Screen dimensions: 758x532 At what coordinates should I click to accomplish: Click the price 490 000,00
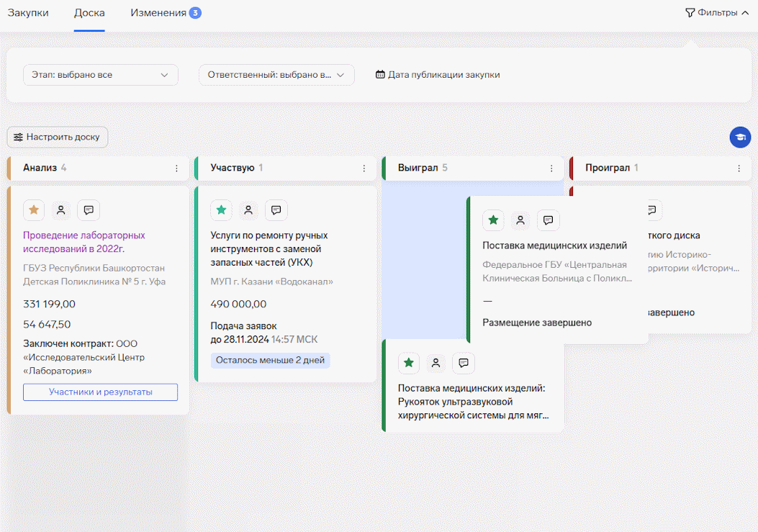coord(238,305)
